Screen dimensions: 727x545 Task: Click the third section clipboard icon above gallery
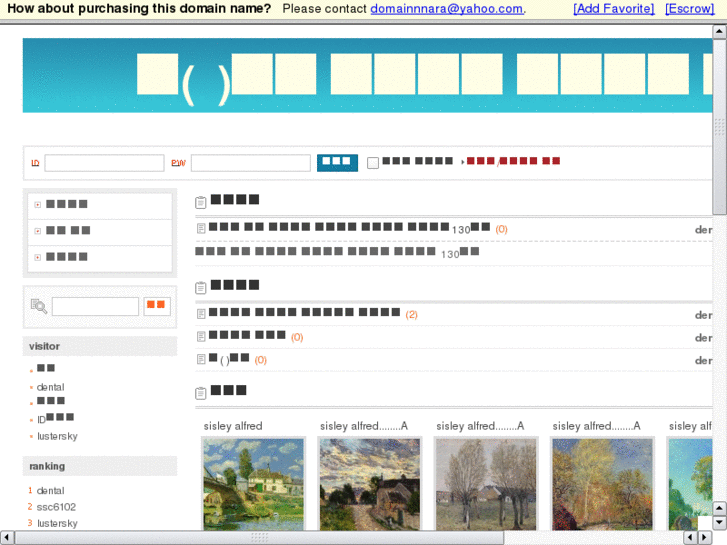[200, 393]
